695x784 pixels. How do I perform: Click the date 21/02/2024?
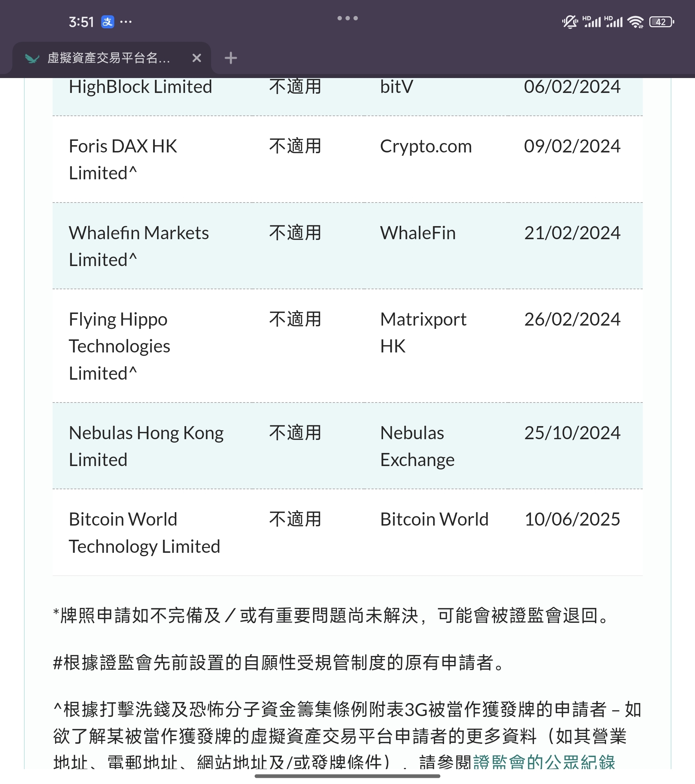572,233
